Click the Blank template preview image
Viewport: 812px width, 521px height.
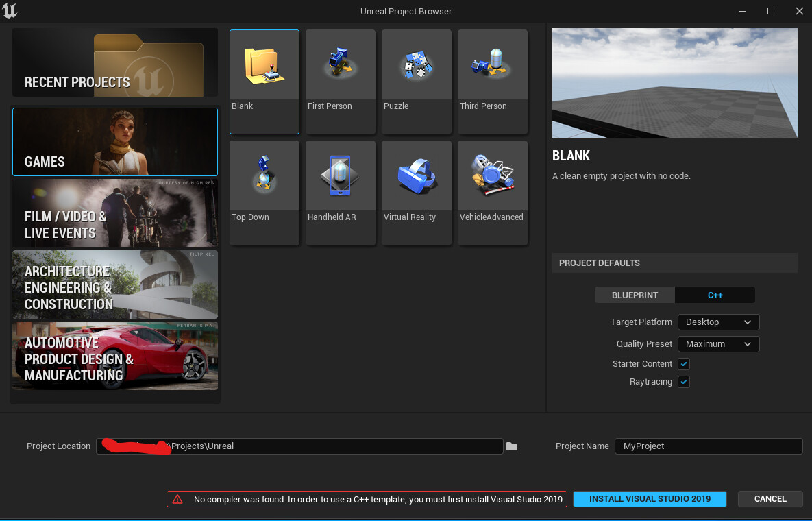[675, 83]
